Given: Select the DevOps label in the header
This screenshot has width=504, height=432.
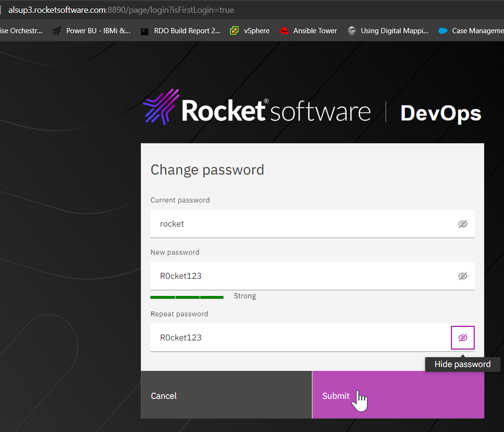Looking at the screenshot, I should tap(440, 113).
